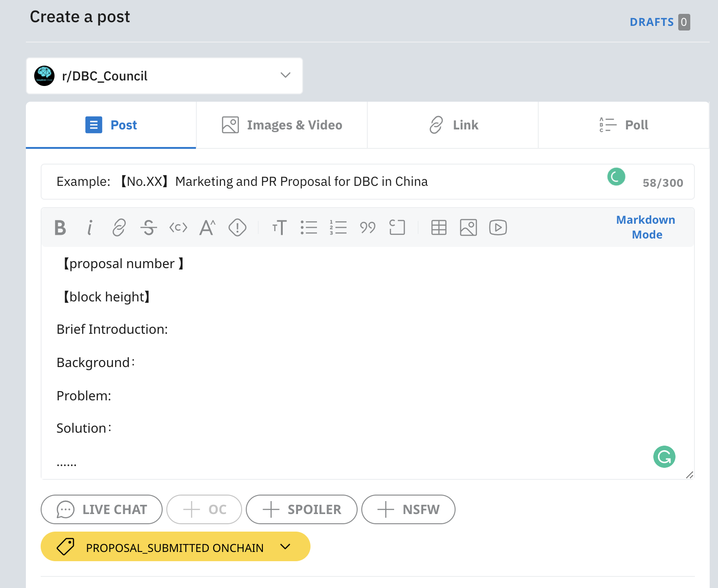Click the green Grammarly indicator in title field
The height and width of the screenshot is (588, 718).
tap(616, 177)
